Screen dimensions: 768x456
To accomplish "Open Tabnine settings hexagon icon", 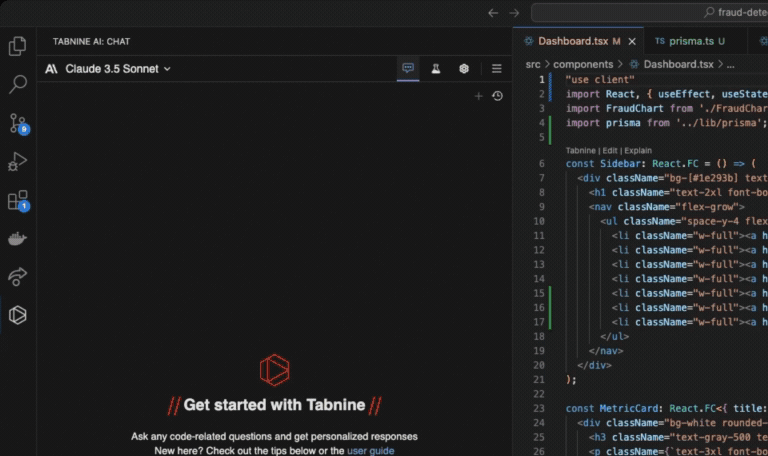I will (x=464, y=68).
